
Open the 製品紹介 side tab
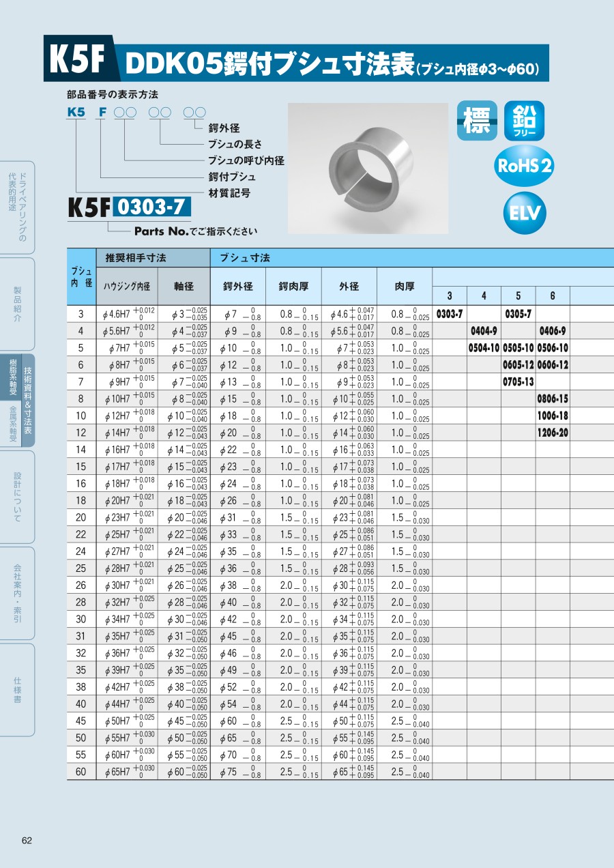tap(17, 304)
